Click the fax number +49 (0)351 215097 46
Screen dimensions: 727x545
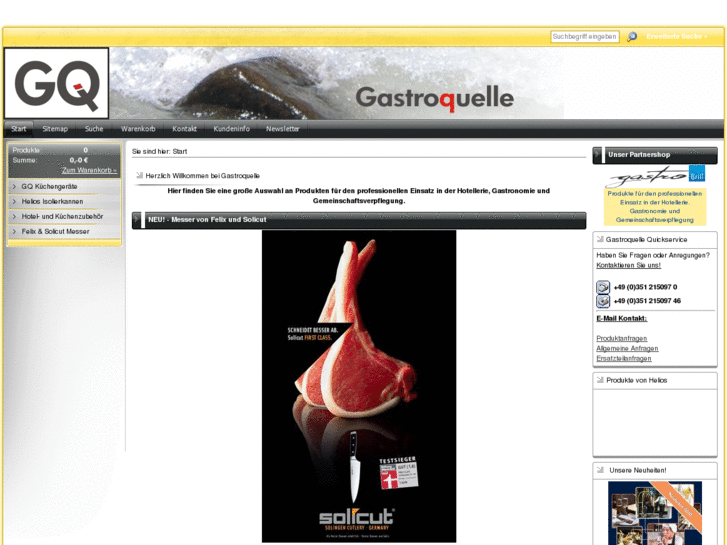(647, 301)
